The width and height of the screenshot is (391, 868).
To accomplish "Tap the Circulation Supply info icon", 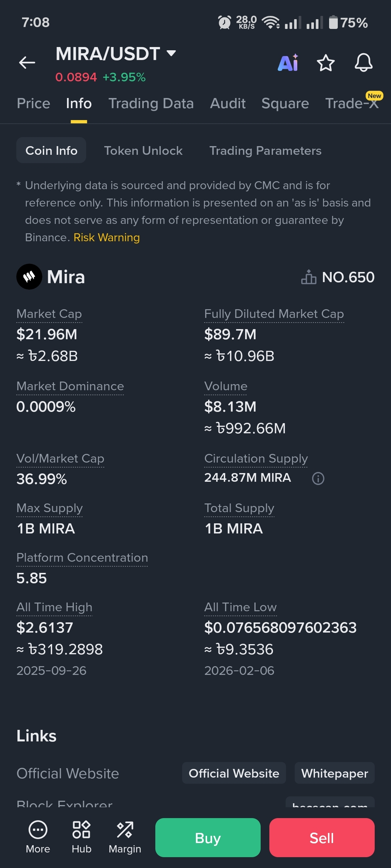I will tap(318, 478).
